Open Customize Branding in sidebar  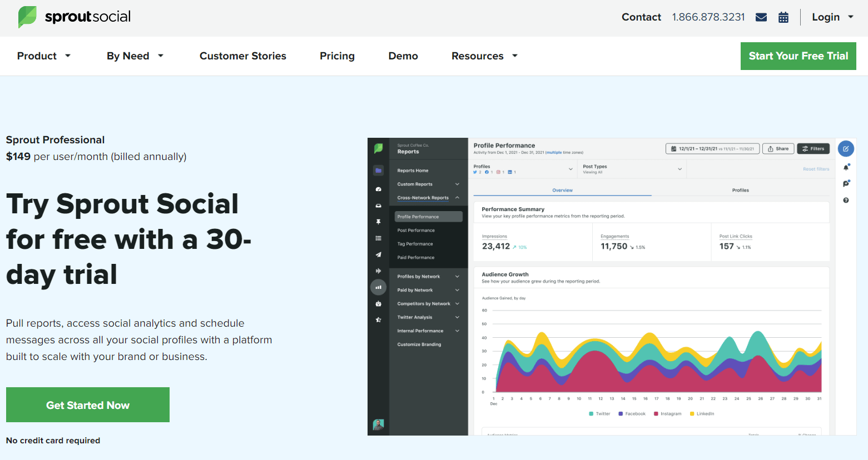[x=419, y=344]
